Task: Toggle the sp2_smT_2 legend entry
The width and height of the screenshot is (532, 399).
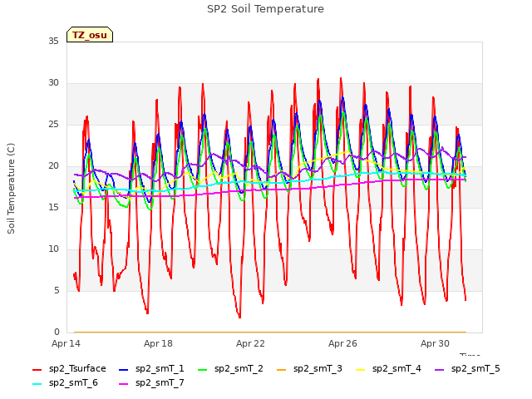Action: (230, 368)
